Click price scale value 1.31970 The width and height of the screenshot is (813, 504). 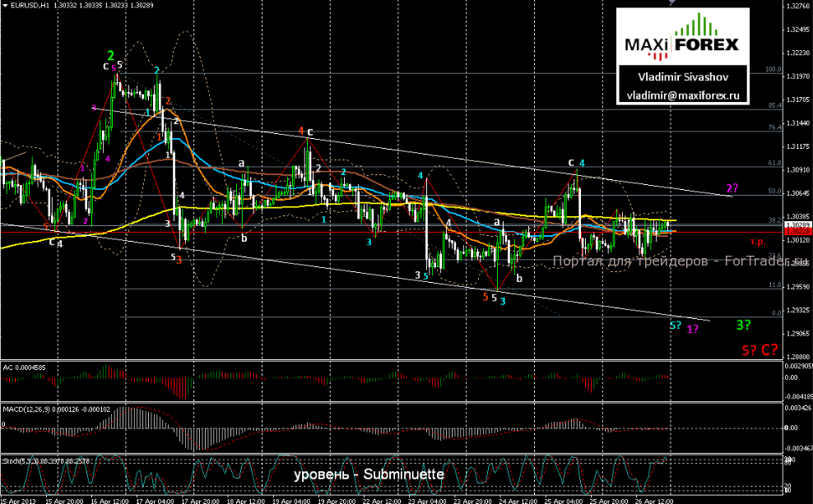798,76
